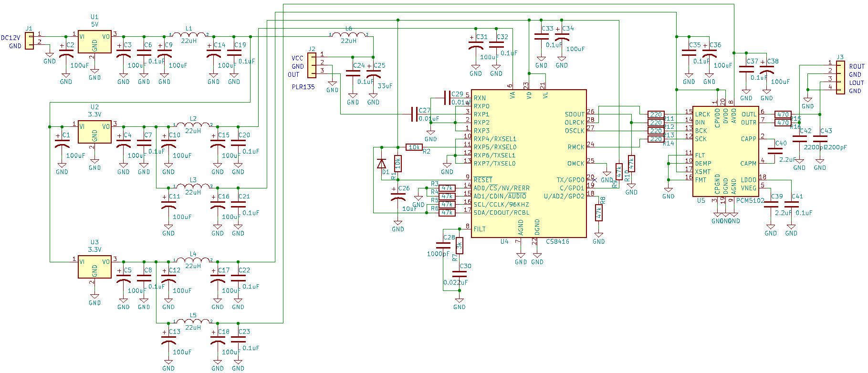The width and height of the screenshot is (868, 373).
Task: Select inductor L6 symbol
Action: click(x=349, y=34)
